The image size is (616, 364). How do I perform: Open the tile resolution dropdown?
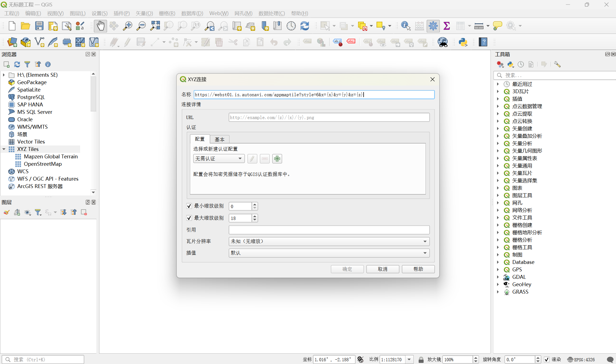(329, 241)
